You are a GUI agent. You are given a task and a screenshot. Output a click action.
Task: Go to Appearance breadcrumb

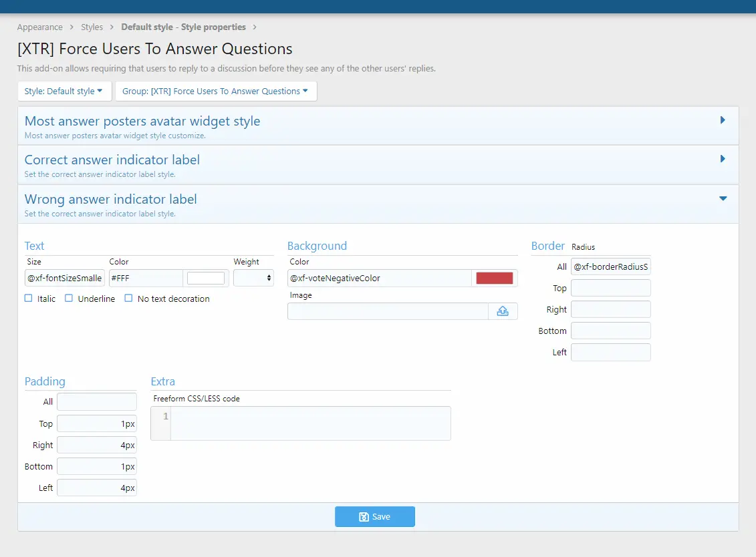(40, 27)
